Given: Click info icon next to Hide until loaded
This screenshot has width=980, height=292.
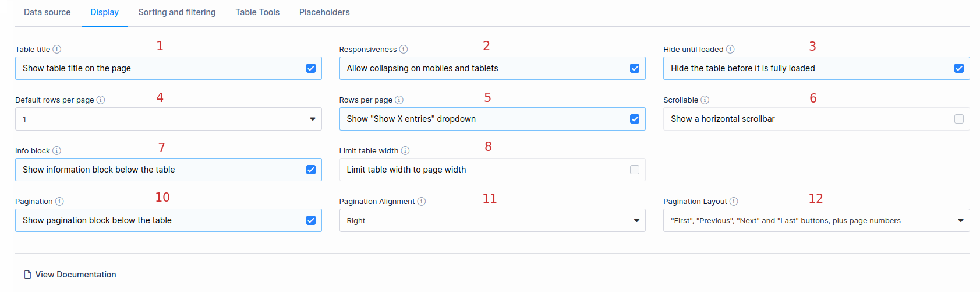Looking at the screenshot, I should 730,50.
